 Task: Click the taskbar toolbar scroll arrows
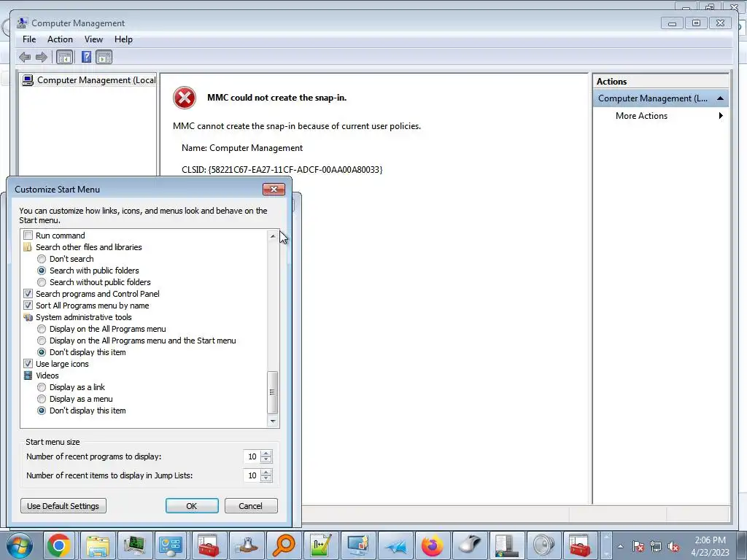(606, 545)
